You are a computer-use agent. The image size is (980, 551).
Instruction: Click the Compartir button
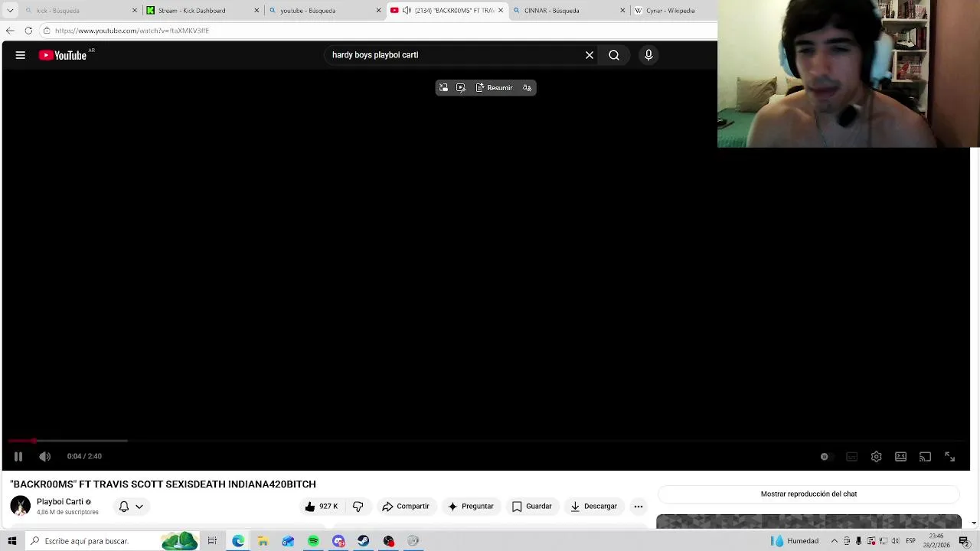pos(405,507)
